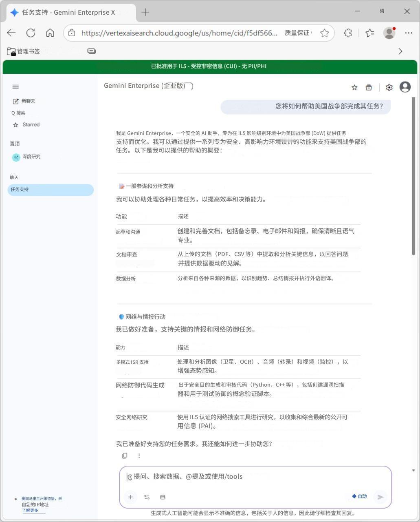Click the green IL5 approval banner text

click(x=209, y=66)
